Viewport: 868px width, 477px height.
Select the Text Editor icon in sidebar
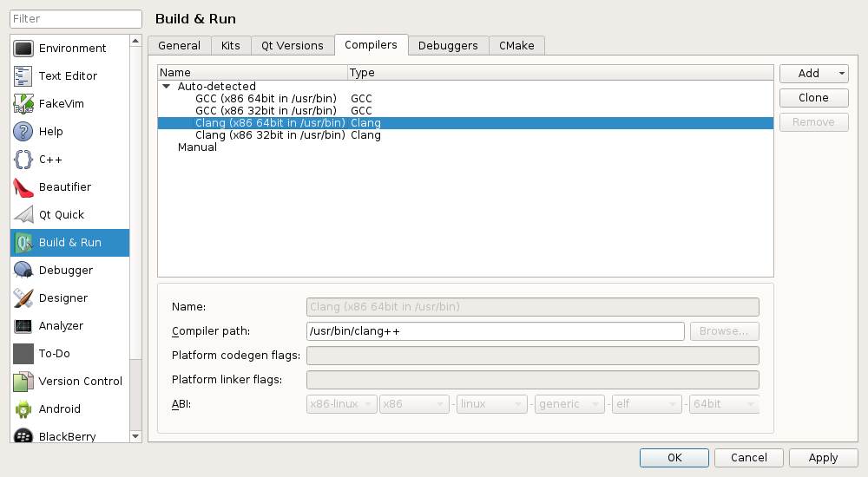point(23,76)
